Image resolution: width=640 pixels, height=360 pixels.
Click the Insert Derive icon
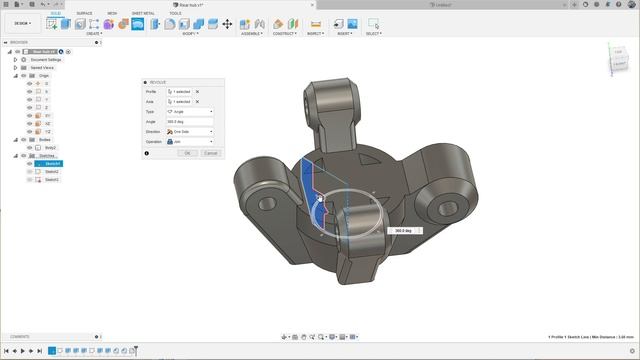pos(338,24)
